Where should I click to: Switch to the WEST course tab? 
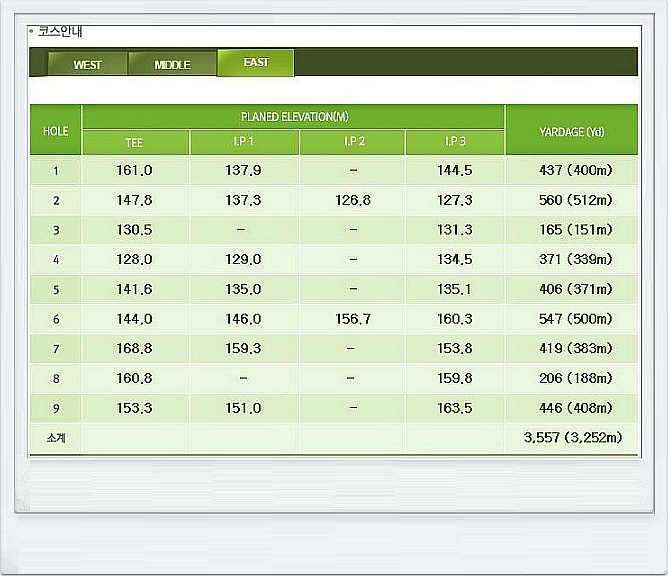point(88,65)
